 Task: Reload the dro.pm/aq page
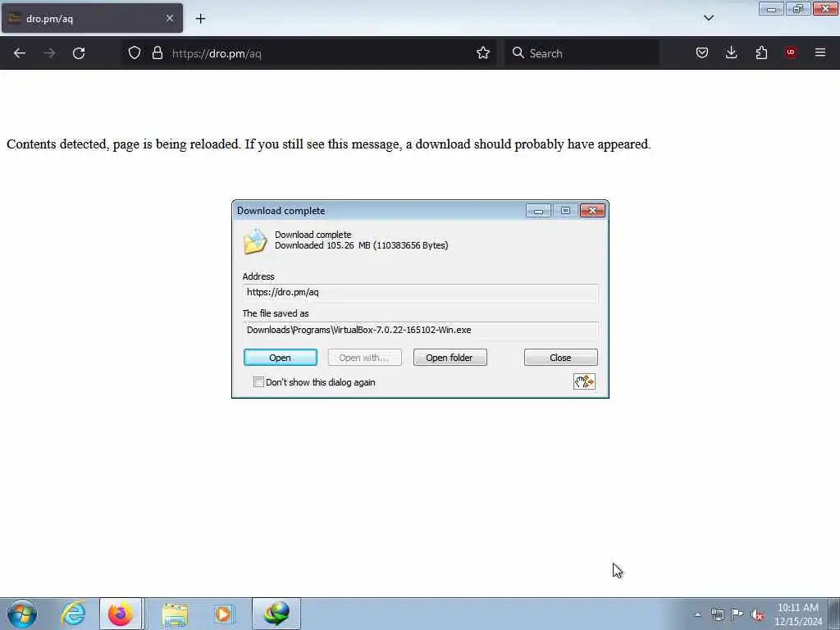pyautogui.click(x=79, y=53)
